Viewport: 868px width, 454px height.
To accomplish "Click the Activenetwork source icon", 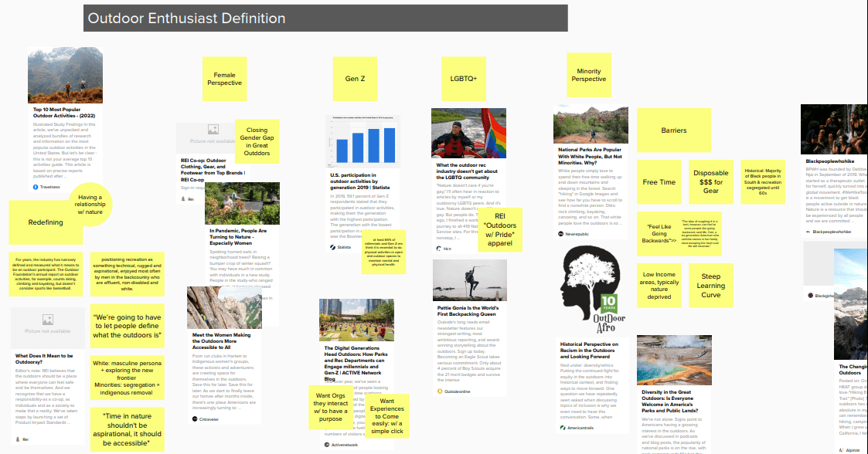I will pyautogui.click(x=327, y=445).
